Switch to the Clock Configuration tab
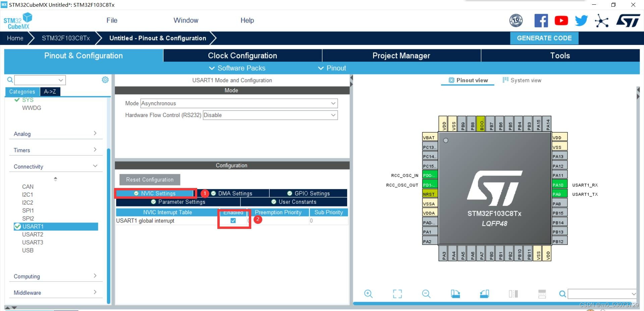Image resolution: width=644 pixels, height=311 pixels. [243, 56]
